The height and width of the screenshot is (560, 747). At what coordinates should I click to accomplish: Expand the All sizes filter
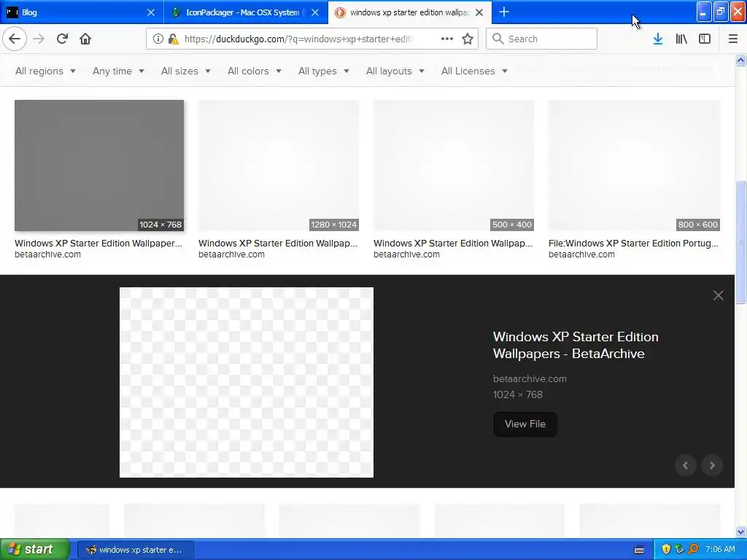185,71
